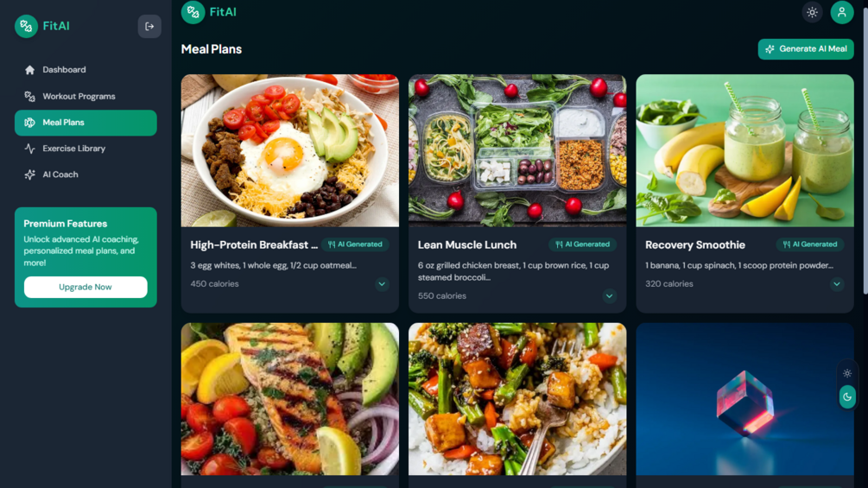The width and height of the screenshot is (868, 488).
Task: Expand the High-Protein Breakfast card details
Action: pos(382,284)
